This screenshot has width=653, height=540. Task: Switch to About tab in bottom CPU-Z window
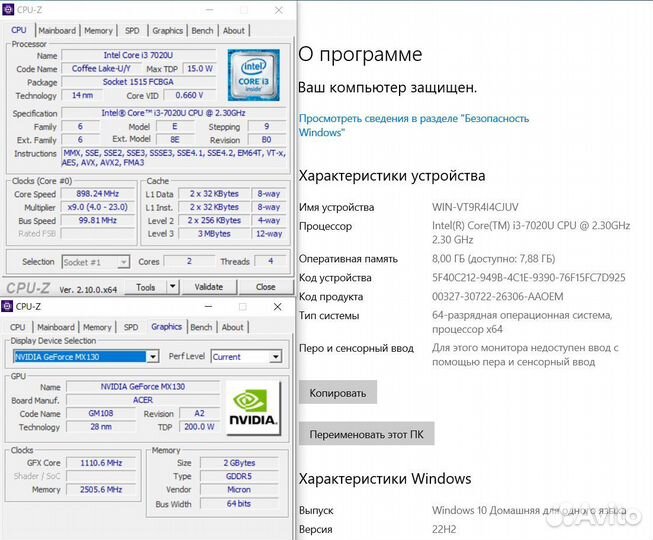pyautogui.click(x=232, y=327)
